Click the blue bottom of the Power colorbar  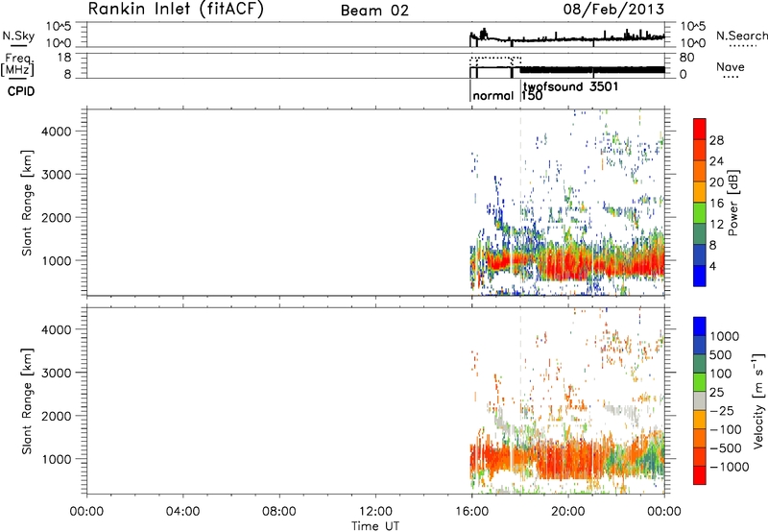click(x=700, y=278)
